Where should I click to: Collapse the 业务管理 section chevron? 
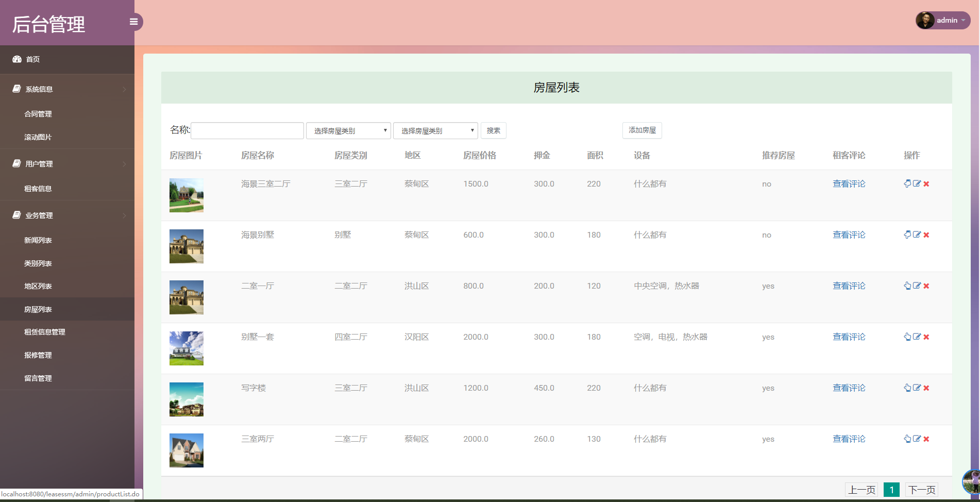coord(124,215)
